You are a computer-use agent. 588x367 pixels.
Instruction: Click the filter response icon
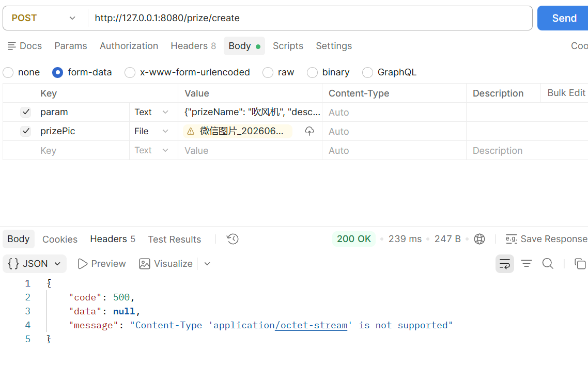point(527,264)
